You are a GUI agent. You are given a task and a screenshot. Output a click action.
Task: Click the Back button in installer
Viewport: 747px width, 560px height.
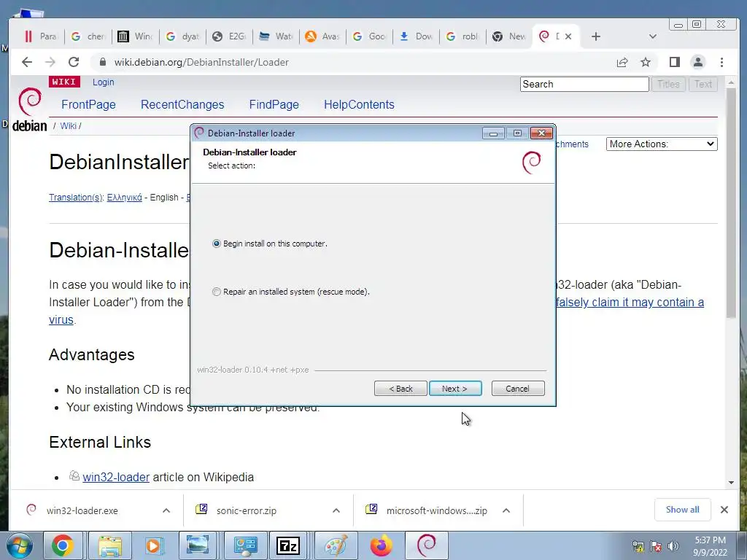click(x=400, y=389)
